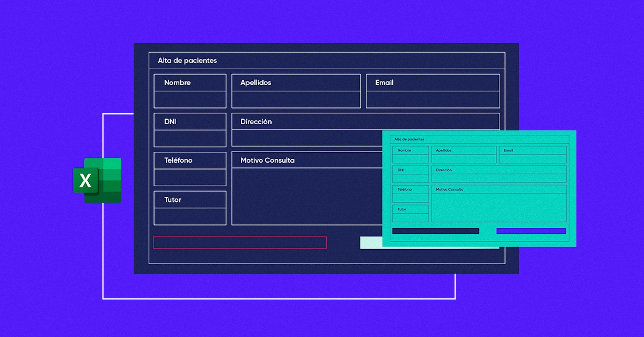The image size is (644, 337).
Task: Click the 'Apellidos' label in the dark form
Action: pos(256,82)
